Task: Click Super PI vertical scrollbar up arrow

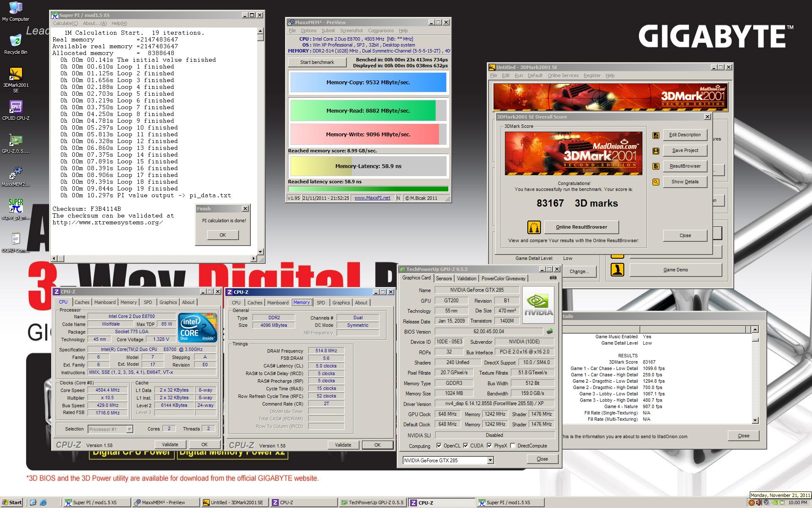Action: coord(260,31)
